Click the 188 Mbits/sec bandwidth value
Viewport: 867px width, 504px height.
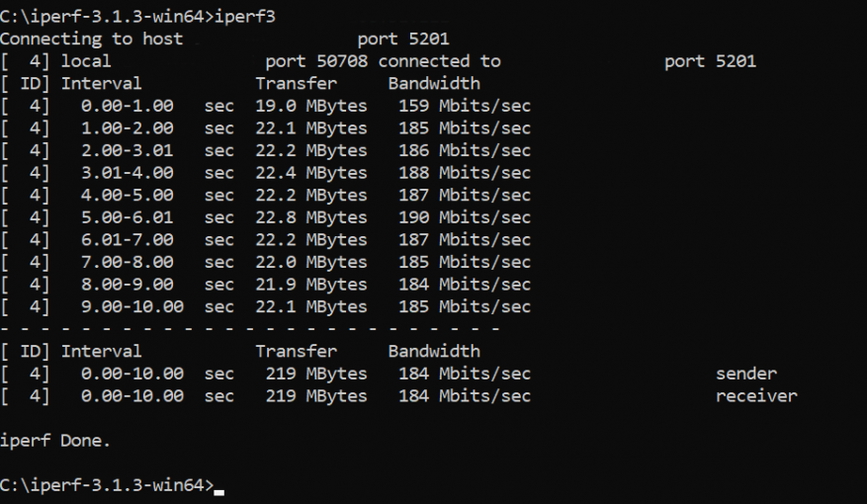click(465, 173)
